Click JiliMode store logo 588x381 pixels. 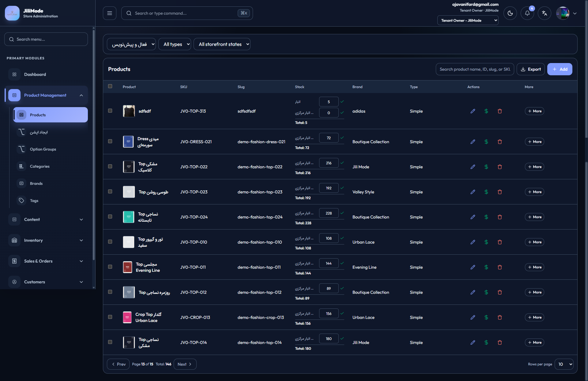[12, 13]
